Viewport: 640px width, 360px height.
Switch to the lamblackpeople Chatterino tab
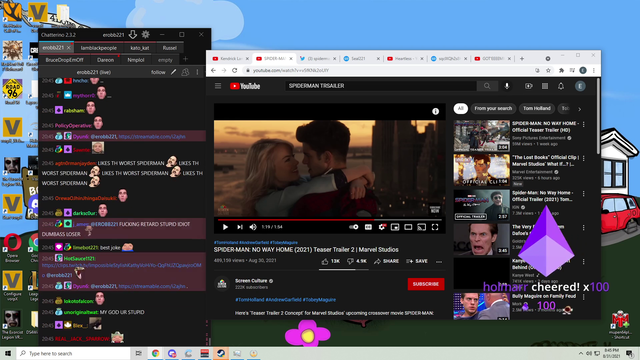(98, 48)
